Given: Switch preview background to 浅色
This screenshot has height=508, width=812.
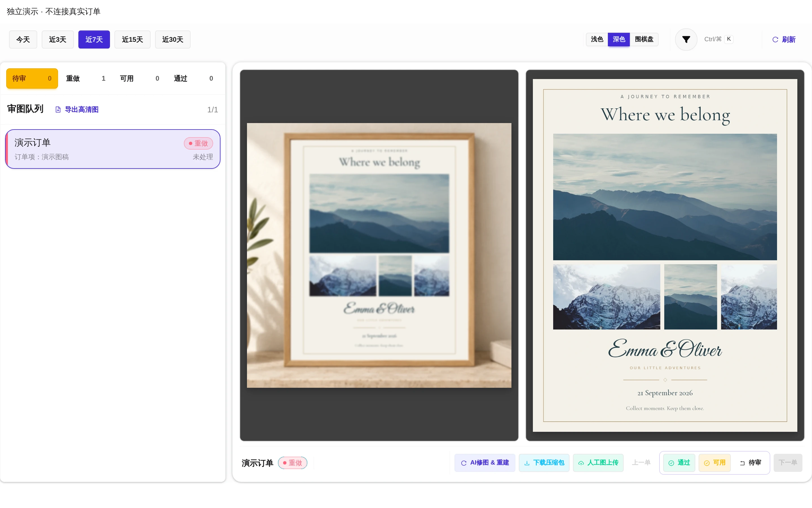Looking at the screenshot, I should point(597,39).
